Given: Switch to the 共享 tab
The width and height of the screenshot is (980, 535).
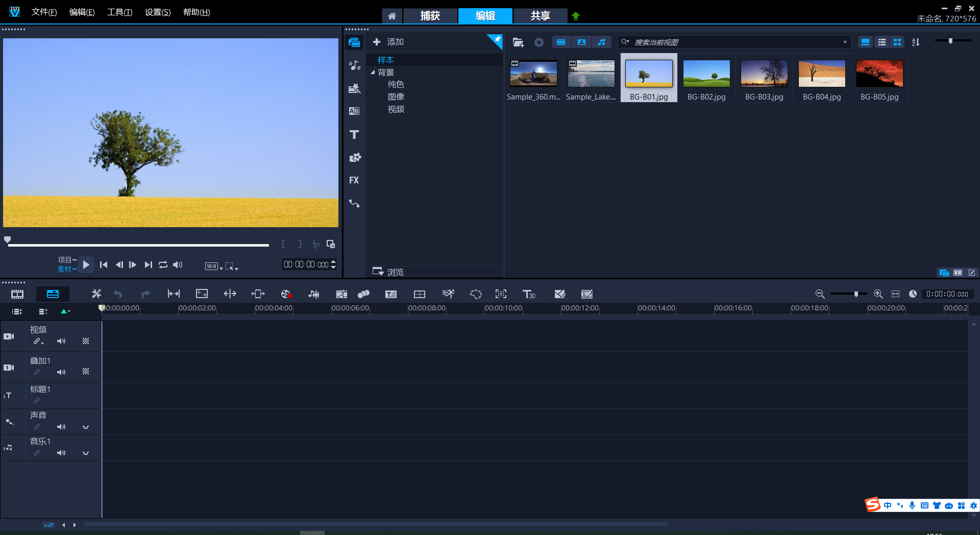Looking at the screenshot, I should point(540,16).
